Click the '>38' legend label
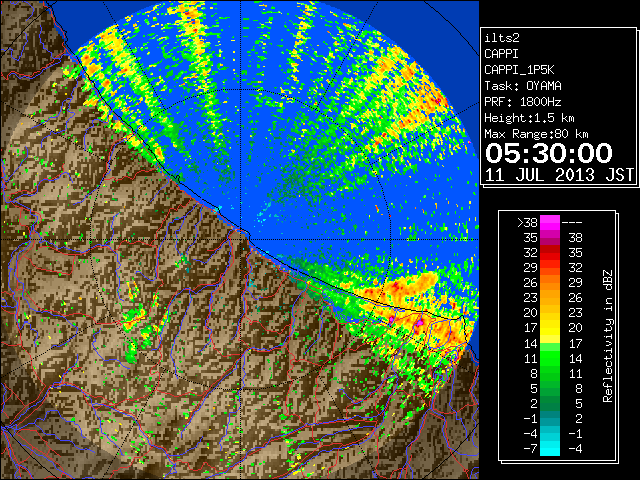 pos(527,222)
